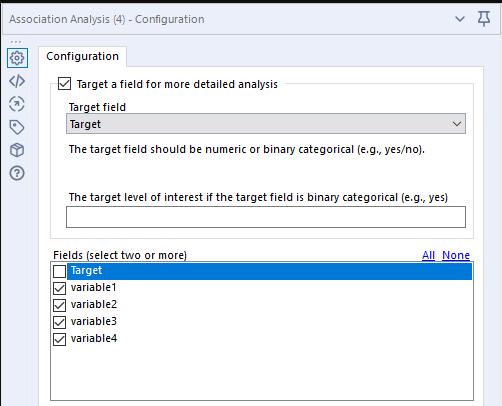Select the variable4 row in the fields list
The height and width of the screenshot is (406, 502).
(262, 339)
